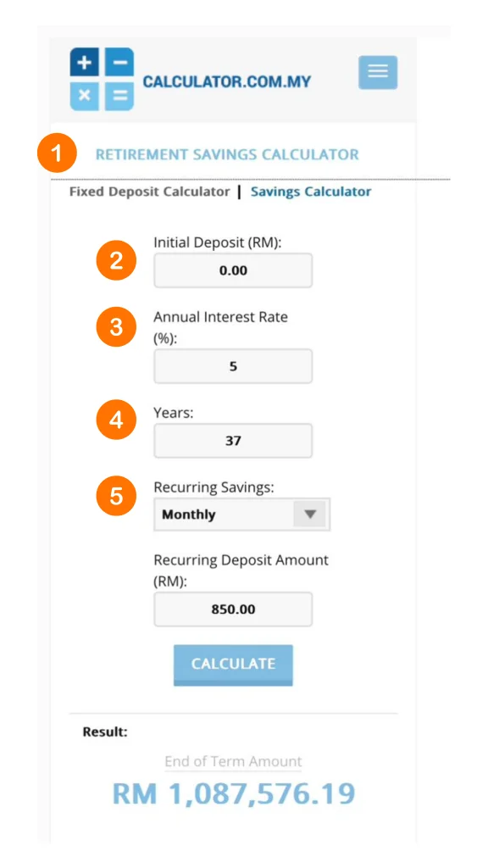Click the Initial Deposit input field

point(233,270)
